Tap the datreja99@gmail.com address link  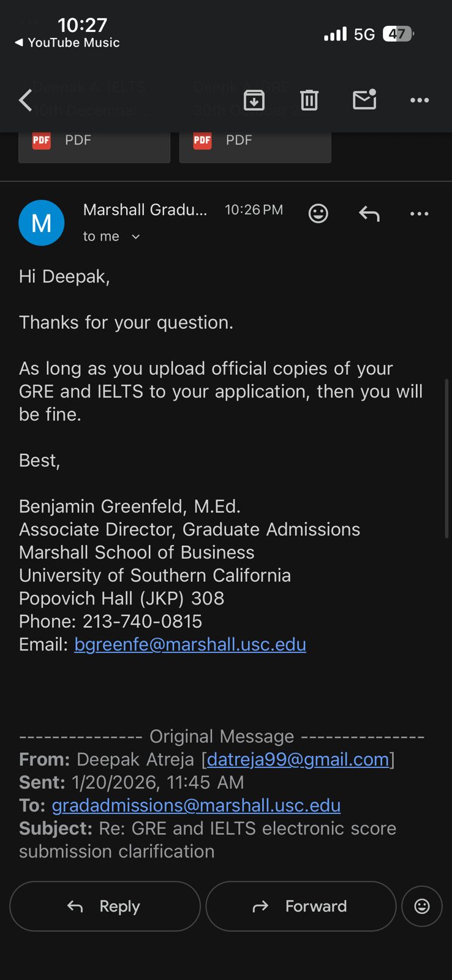pos(298,759)
